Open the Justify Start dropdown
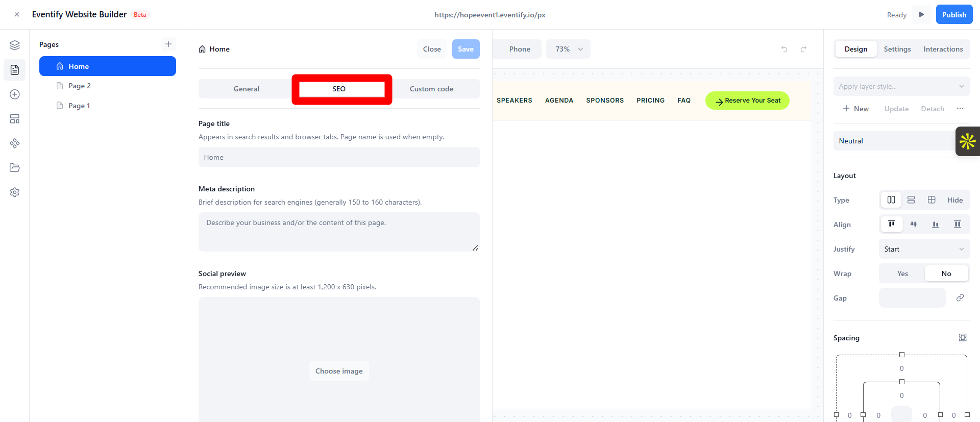 click(924, 249)
